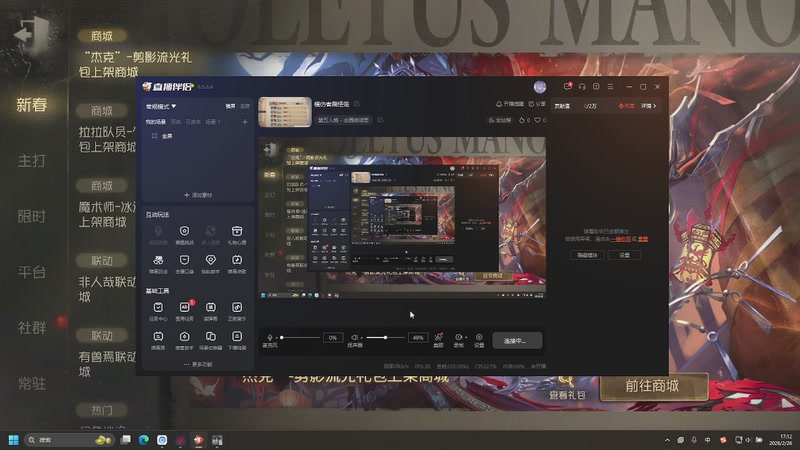Open the message notification icon in title bar
800x450 pixels.
coord(567,86)
